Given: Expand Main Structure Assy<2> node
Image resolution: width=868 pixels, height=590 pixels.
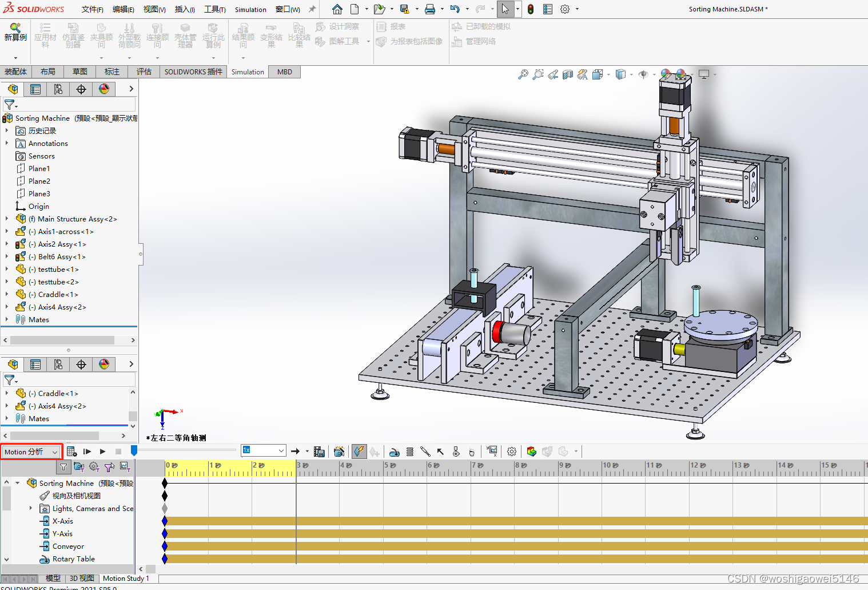Looking at the screenshot, I should click(x=7, y=219).
